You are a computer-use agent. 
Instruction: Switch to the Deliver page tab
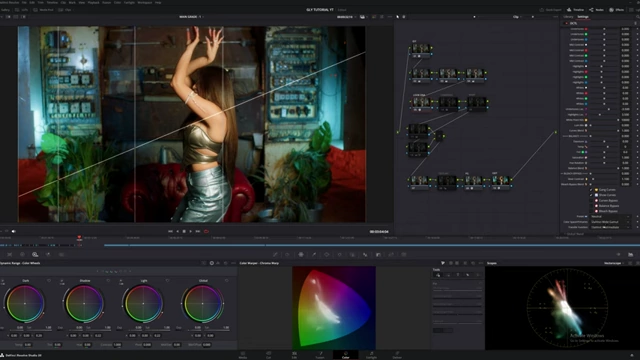coord(397,355)
